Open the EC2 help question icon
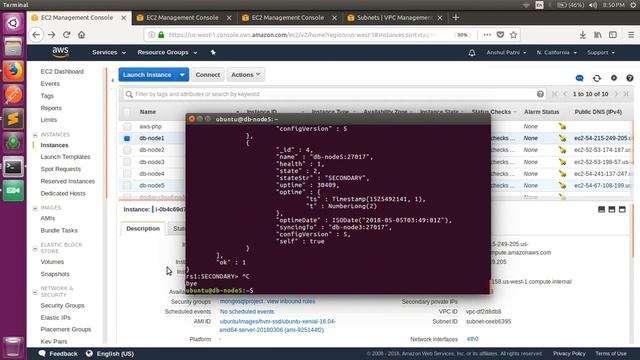640x360 pixels. point(630,78)
